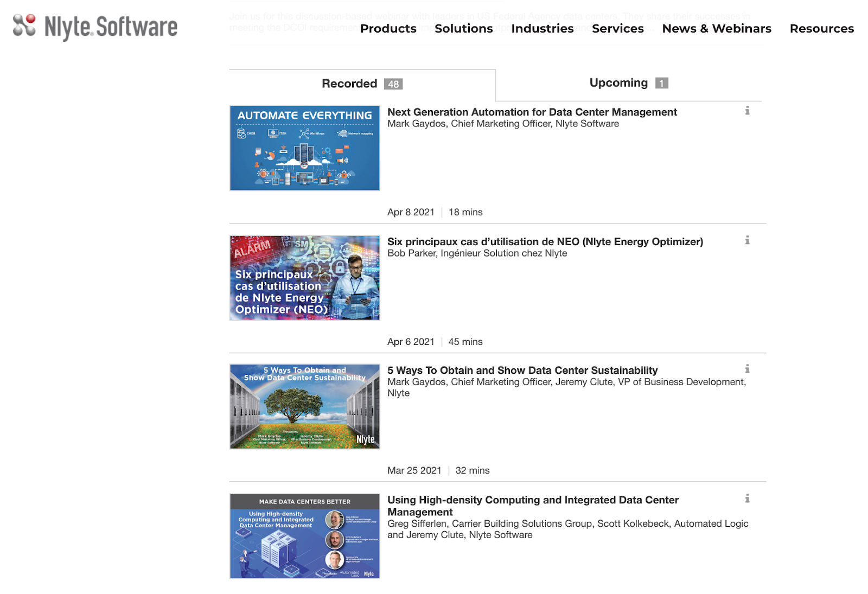
Task: Click the date Mar 25 2021
Action: tap(414, 470)
